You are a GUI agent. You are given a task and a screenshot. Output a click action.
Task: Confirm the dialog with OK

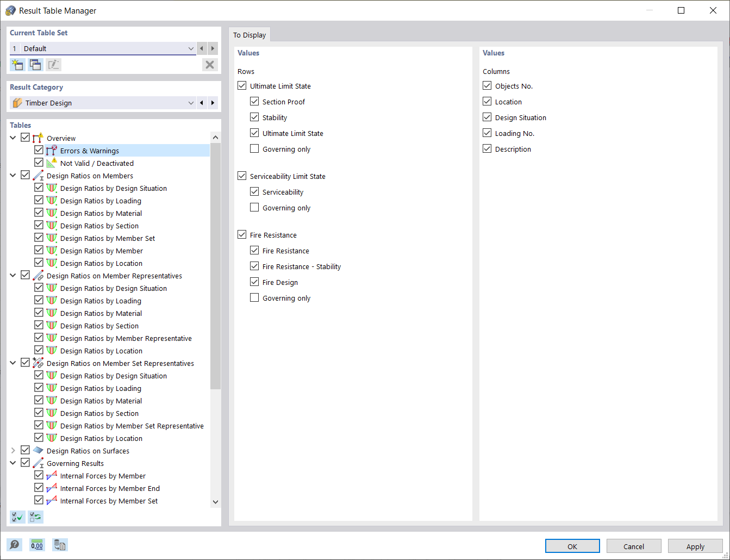point(572,546)
